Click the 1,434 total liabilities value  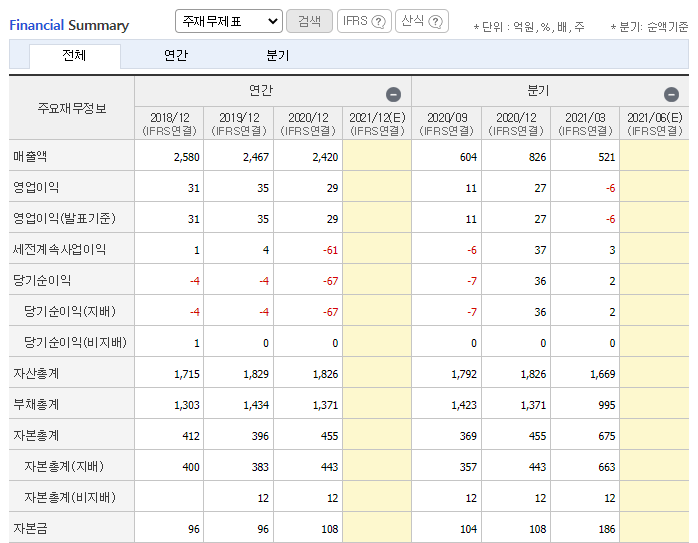tap(256, 405)
